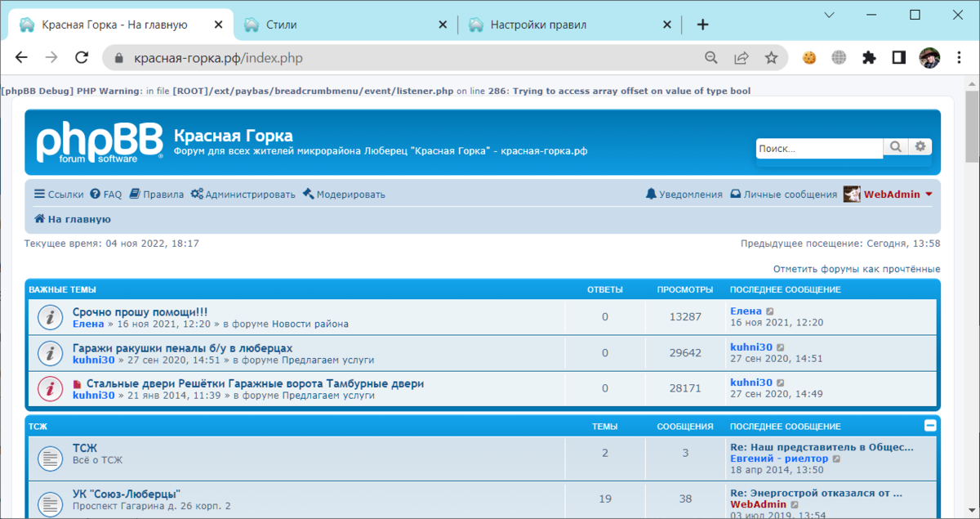Click the globe extension icon
The image size is (980, 519).
pyautogui.click(x=839, y=57)
